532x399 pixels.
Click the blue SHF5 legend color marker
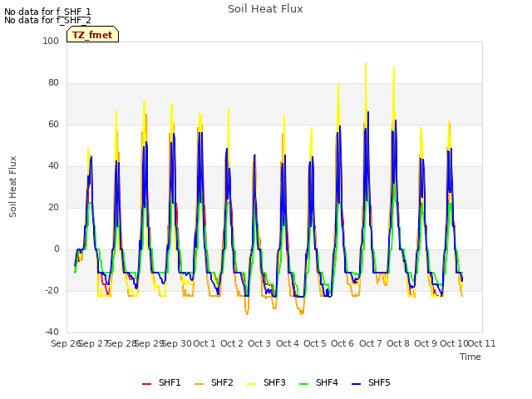click(x=357, y=384)
